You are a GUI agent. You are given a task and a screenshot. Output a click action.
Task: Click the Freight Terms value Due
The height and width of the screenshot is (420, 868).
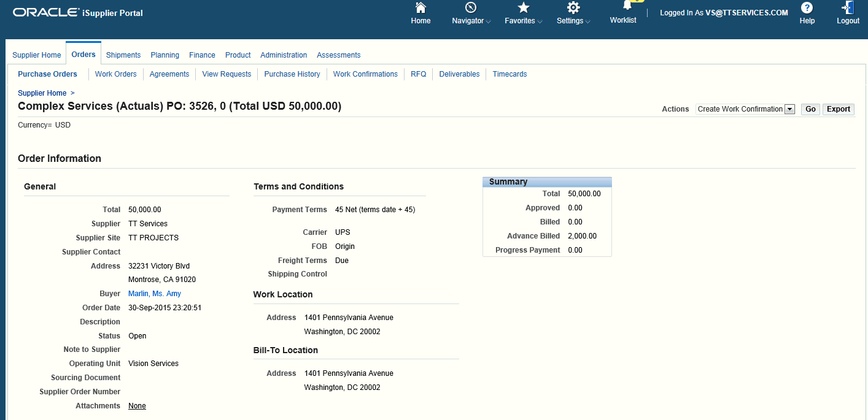[342, 261]
